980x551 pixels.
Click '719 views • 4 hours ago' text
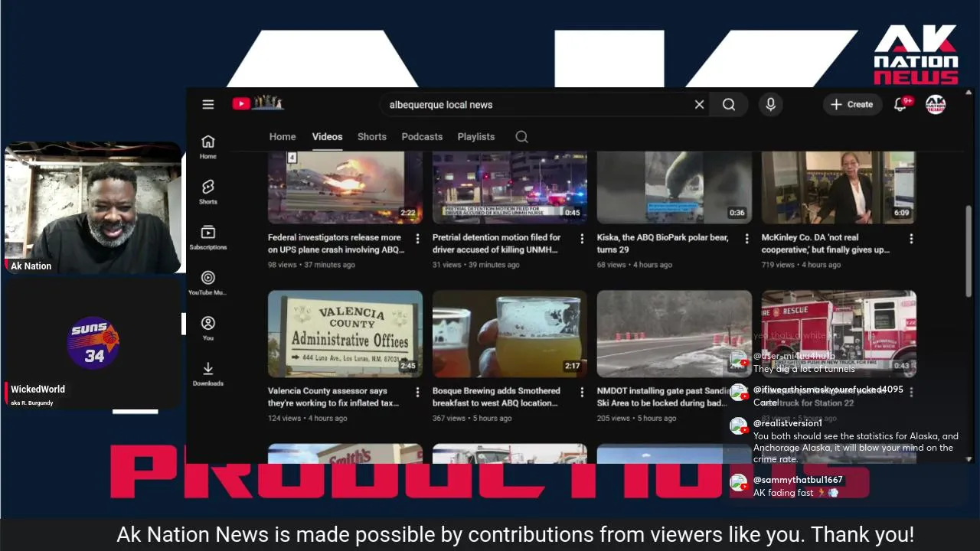click(801, 265)
